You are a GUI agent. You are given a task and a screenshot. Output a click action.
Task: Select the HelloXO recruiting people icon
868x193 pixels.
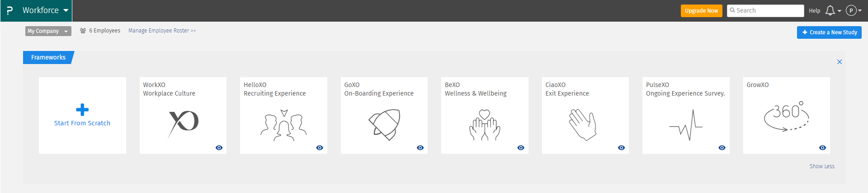[x=283, y=125]
